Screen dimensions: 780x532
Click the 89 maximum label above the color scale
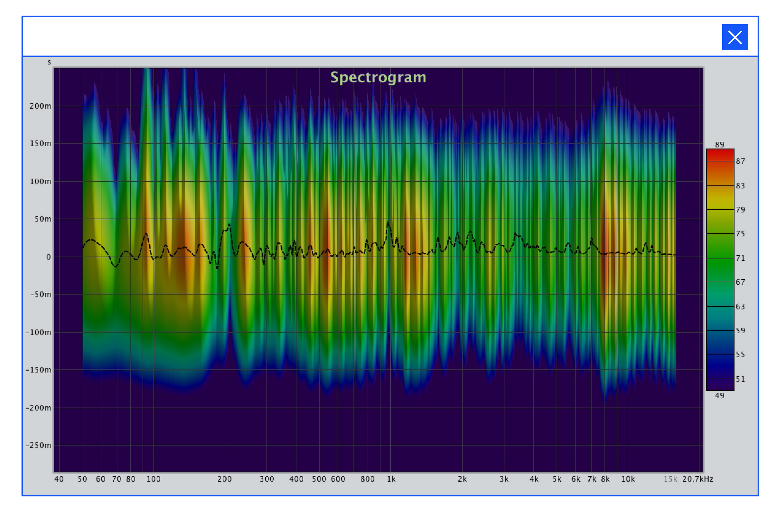tap(719, 145)
